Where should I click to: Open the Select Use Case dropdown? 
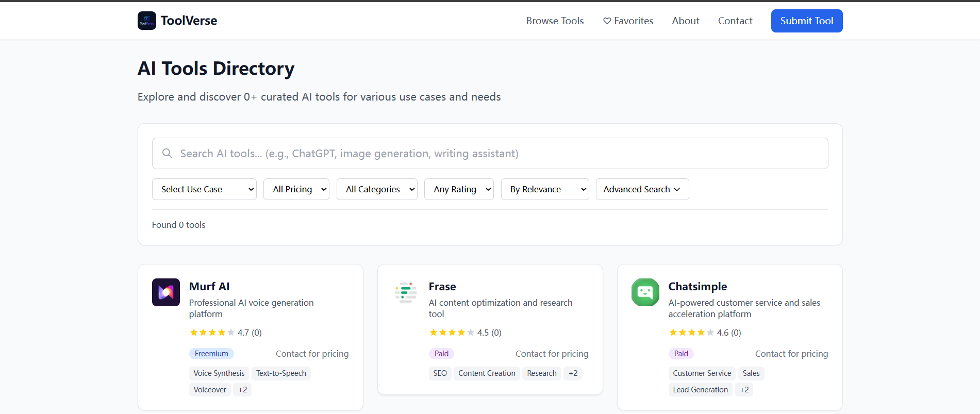(x=204, y=189)
